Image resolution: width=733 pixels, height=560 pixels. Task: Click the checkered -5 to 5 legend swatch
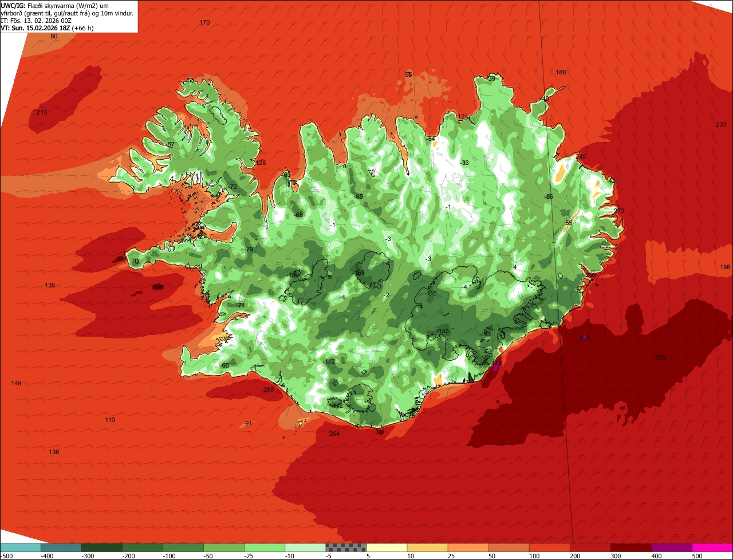pyautogui.click(x=346, y=547)
